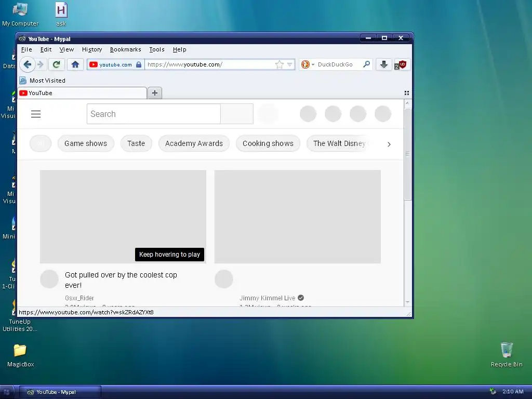The width and height of the screenshot is (532, 399).
Task: Show more filter chips with right chevron
Action: (x=389, y=144)
